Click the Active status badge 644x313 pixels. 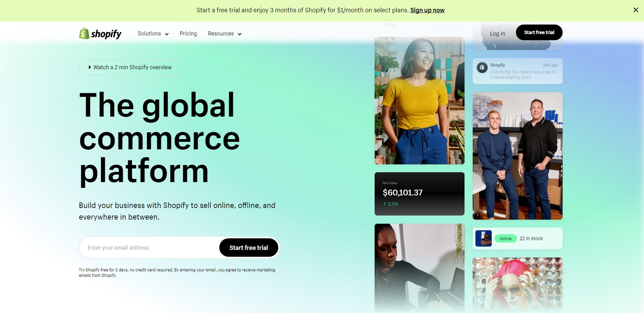506,238
